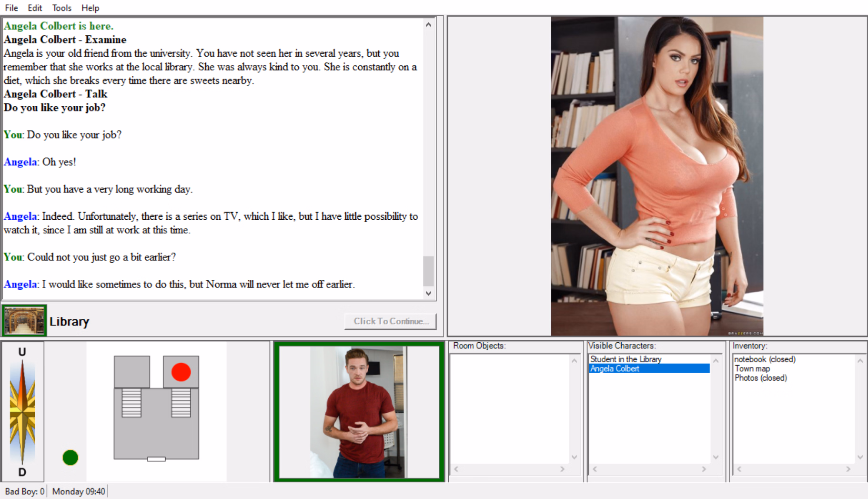Click the green dot beside the map
Viewport: 868px width, 499px height.
click(x=71, y=458)
